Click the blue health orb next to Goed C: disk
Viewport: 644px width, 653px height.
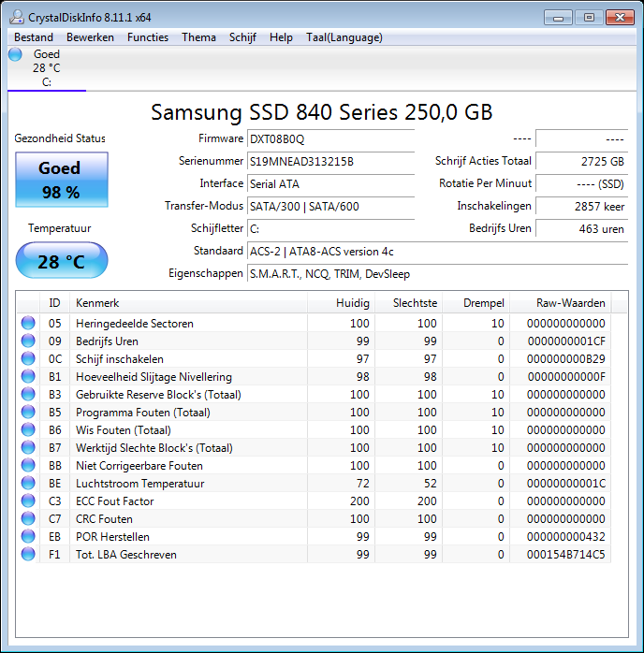[15, 54]
